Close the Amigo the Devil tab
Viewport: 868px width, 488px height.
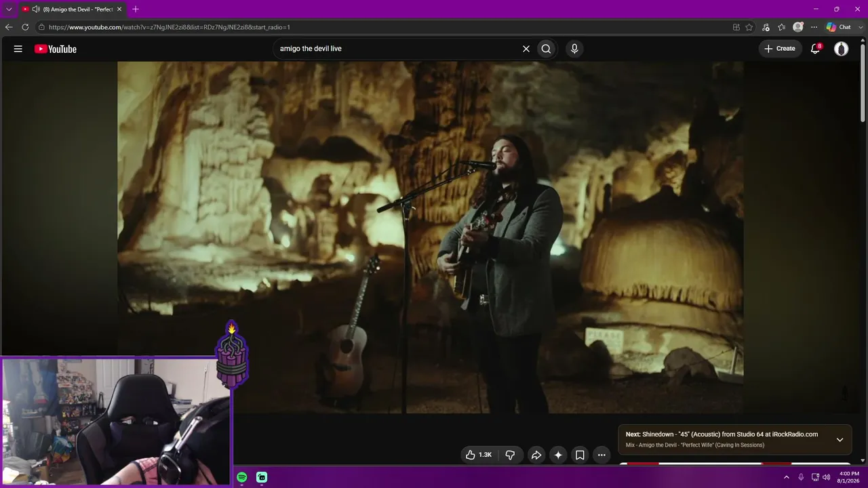tap(119, 9)
